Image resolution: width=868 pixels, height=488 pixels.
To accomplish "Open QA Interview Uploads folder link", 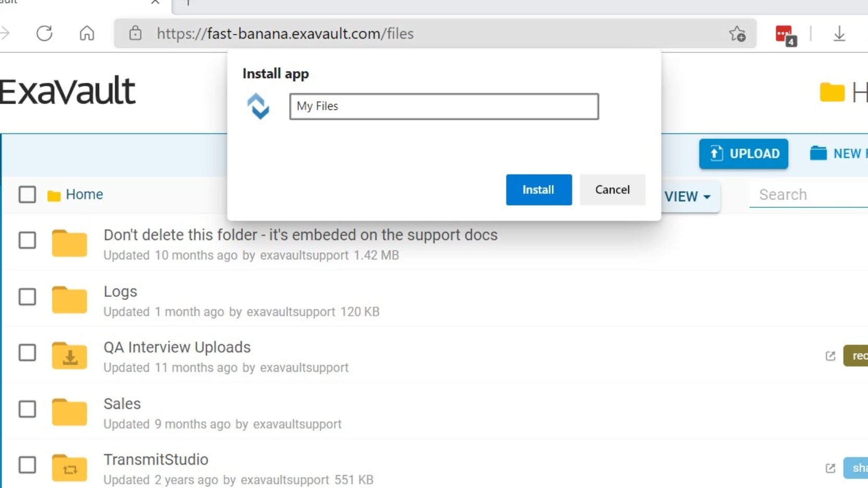I will pos(177,347).
